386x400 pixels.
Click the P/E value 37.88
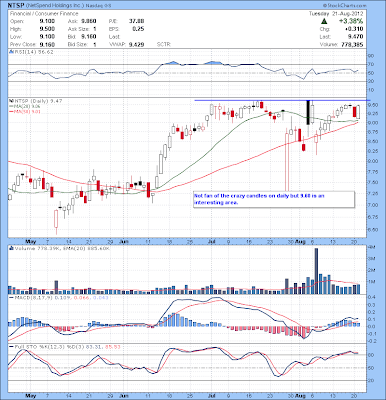coord(137,21)
